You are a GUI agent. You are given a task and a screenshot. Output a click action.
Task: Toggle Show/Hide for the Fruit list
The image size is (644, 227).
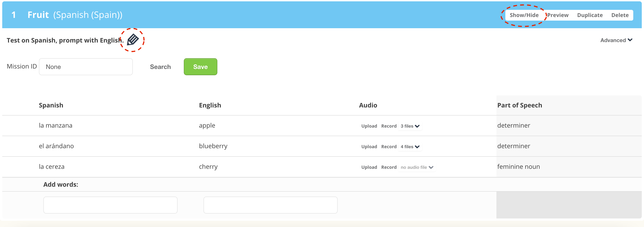(524, 15)
